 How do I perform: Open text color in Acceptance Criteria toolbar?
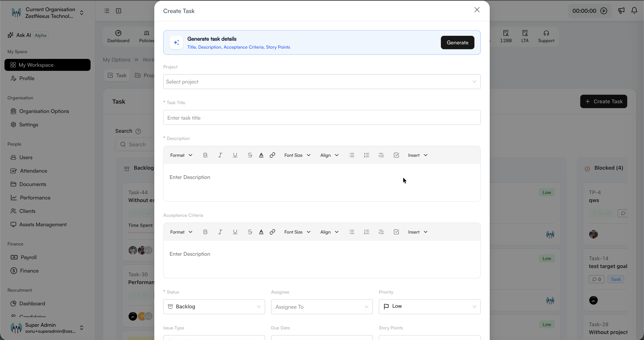coord(261,232)
